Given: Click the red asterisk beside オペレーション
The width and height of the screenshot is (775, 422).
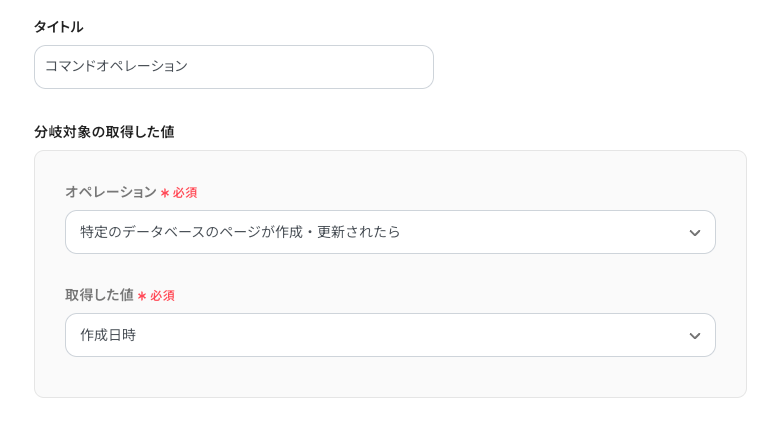Looking at the screenshot, I should tap(165, 193).
